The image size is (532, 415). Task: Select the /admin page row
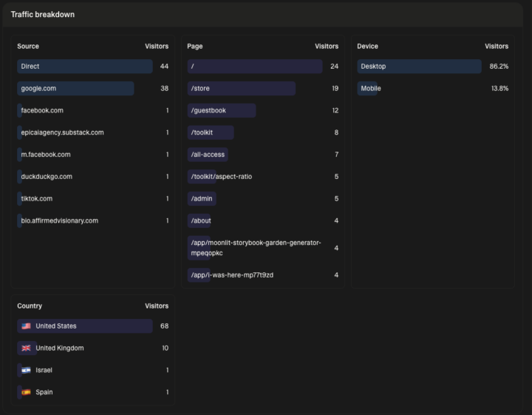point(263,199)
